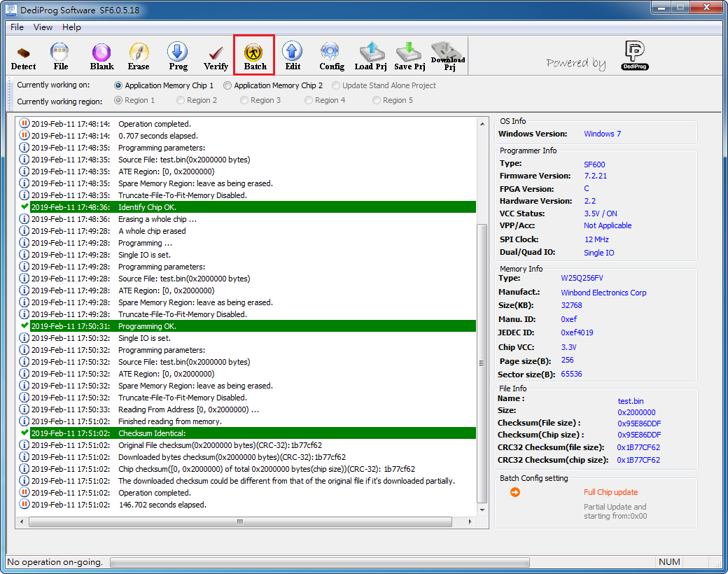Open the Batch operation tool
Screen dimensions: 728x574
click(253, 55)
